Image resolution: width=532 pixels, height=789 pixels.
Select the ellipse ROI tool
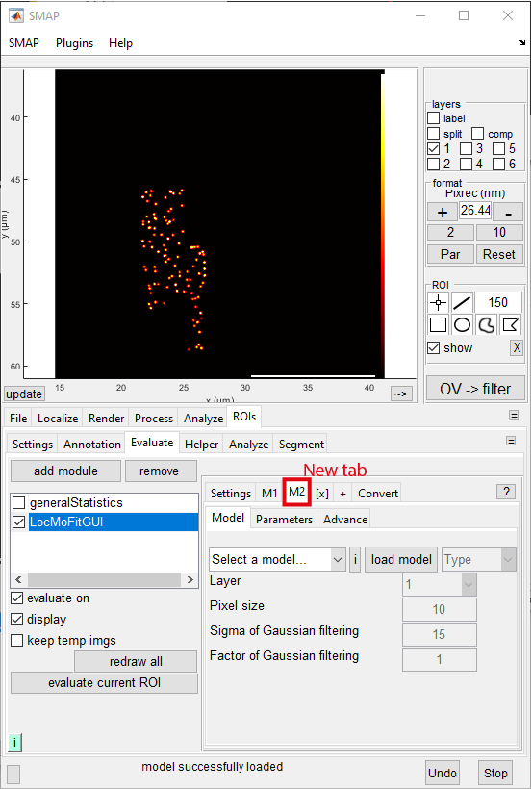point(462,325)
